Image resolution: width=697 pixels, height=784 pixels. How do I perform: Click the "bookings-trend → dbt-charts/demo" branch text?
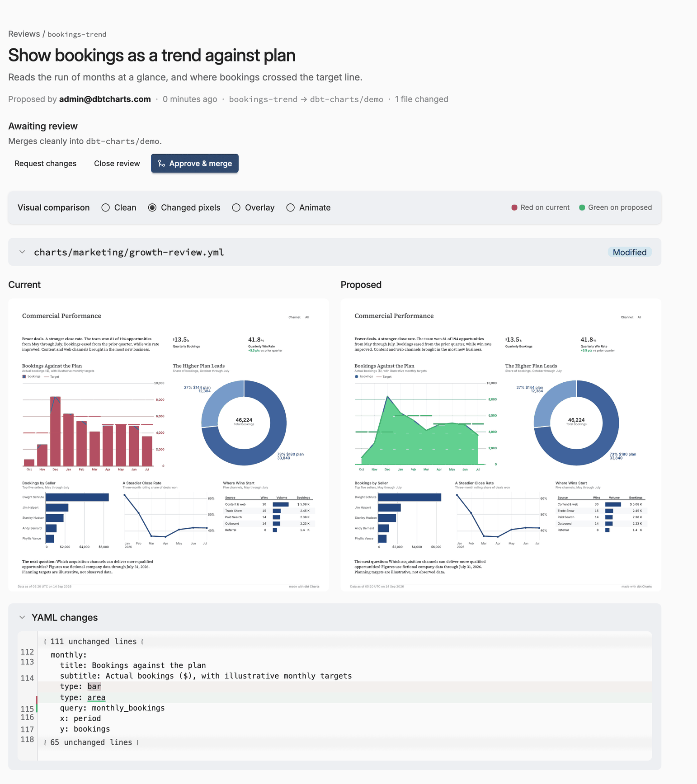click(306, 99)
